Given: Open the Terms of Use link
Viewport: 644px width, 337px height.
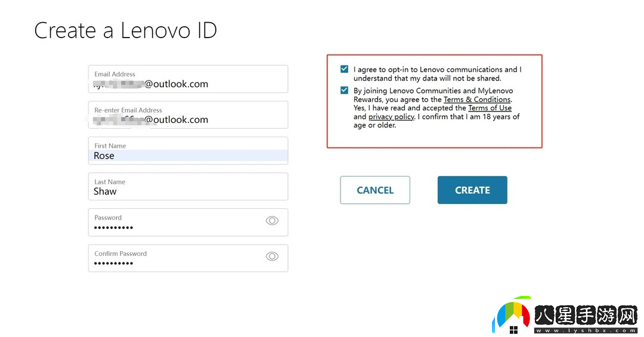Looking at the screenshot, I should [490, 108].
